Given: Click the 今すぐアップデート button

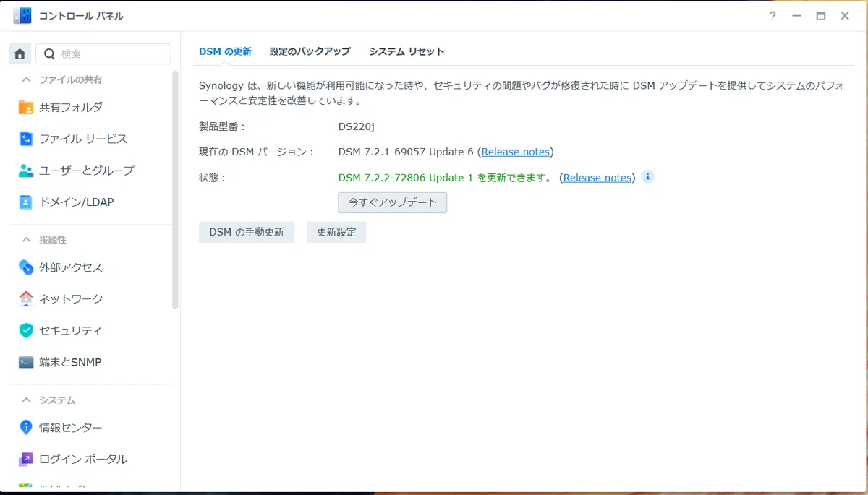Looking at the screenshot, I should (x=392, y=202).
